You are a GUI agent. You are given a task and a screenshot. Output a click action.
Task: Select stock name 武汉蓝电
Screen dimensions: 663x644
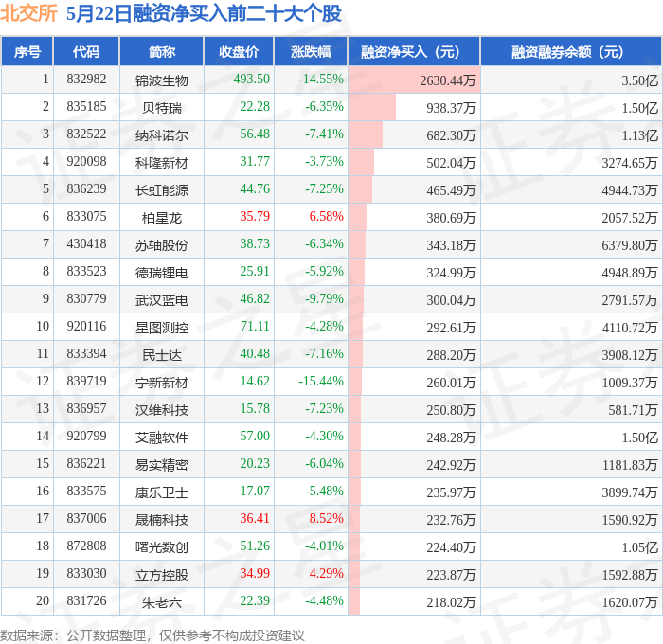[x=162, y=300]
